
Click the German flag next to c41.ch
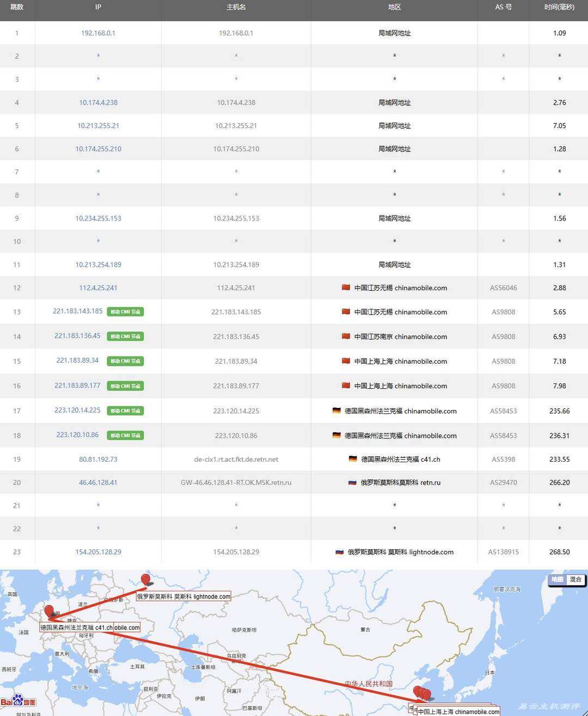(x=353, y=459)
